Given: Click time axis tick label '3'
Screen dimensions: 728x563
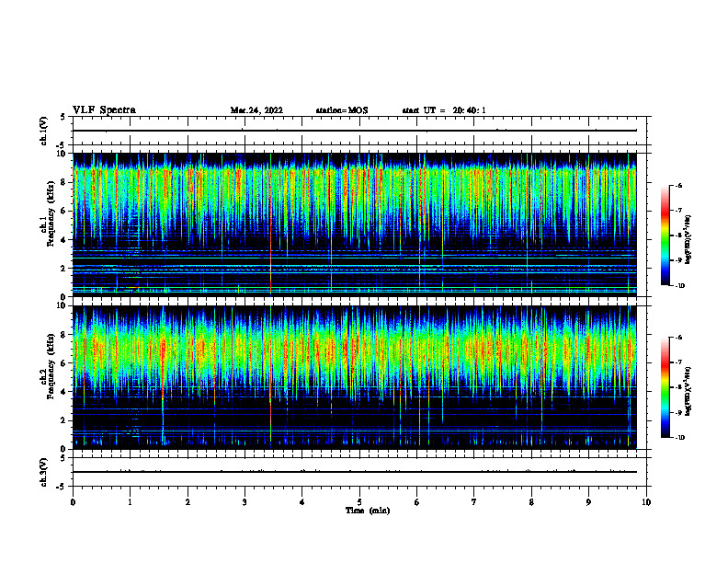Looking at the screenshot, I should (x=245, y=502).
